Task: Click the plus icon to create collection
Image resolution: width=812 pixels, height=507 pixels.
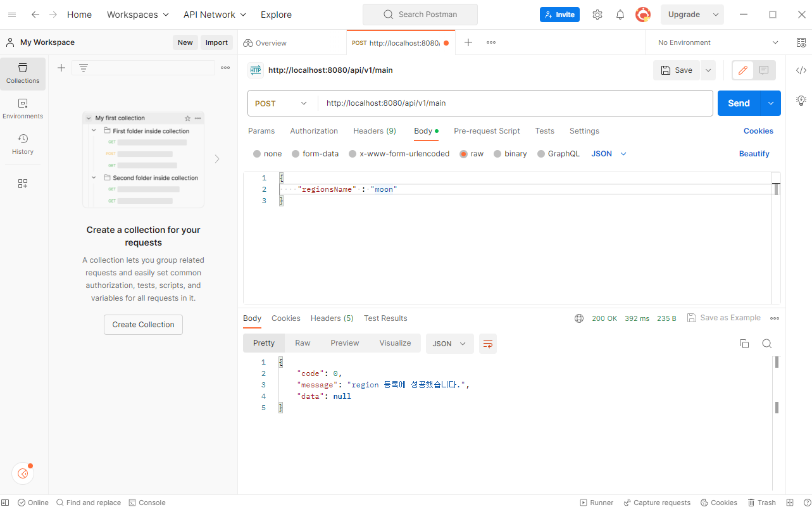Action: (x=61, y=68)
